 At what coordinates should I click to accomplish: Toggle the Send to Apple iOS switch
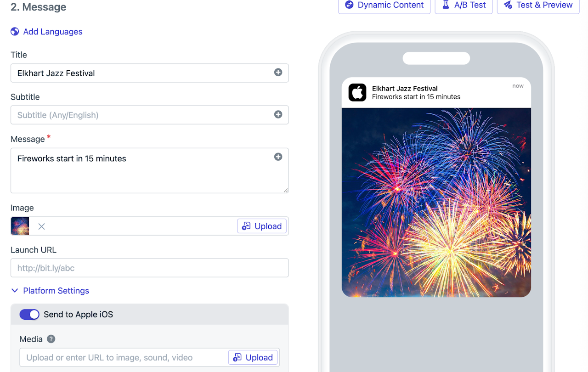click(x=29, y=315)
